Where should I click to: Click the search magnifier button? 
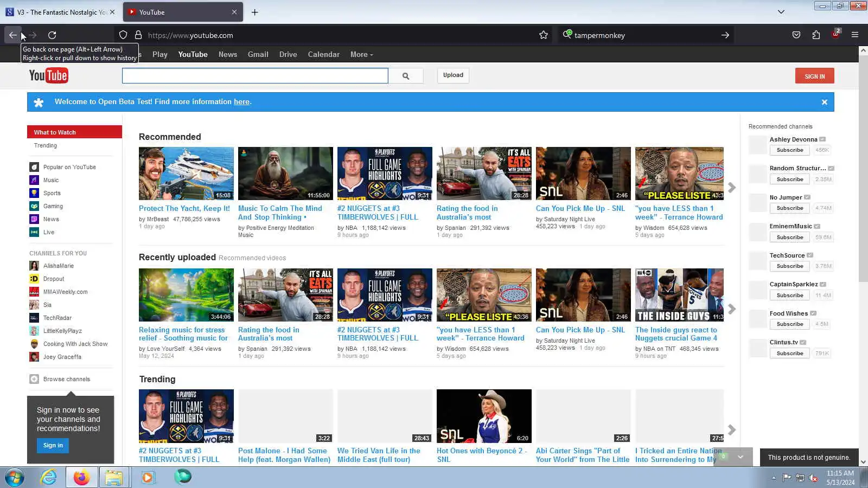406,76
